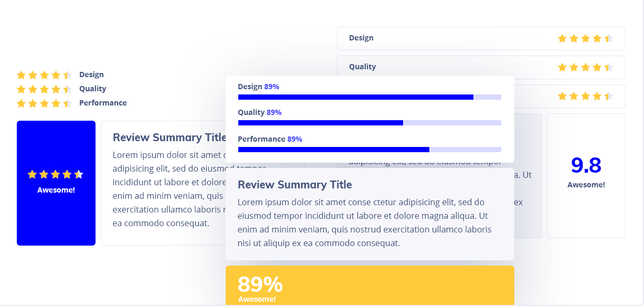Click the Performance 89% progress bar
The image size is (644, 307).
(x=369, y=150)
